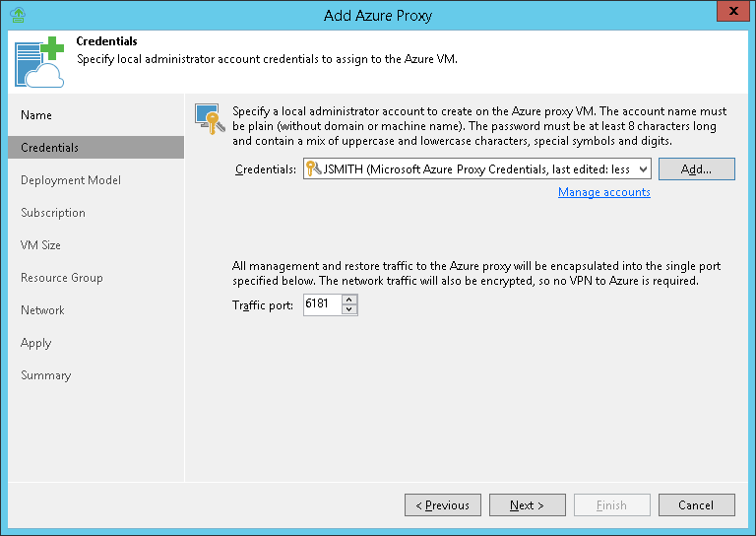Click the Azure proxy wizard header icon

pyautogui.click(x=39, y=63)
